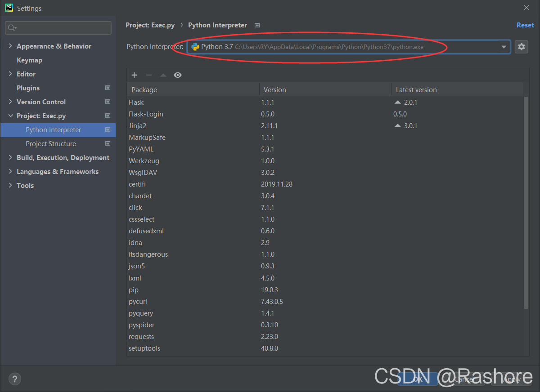Select the chardet package row

(325, 196)
